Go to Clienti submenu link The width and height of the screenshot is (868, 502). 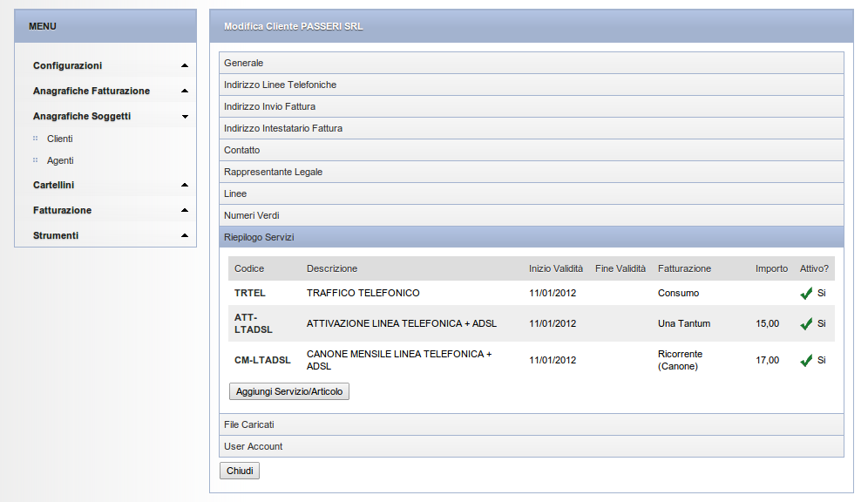pyautogui.click(x=60, y=139)
